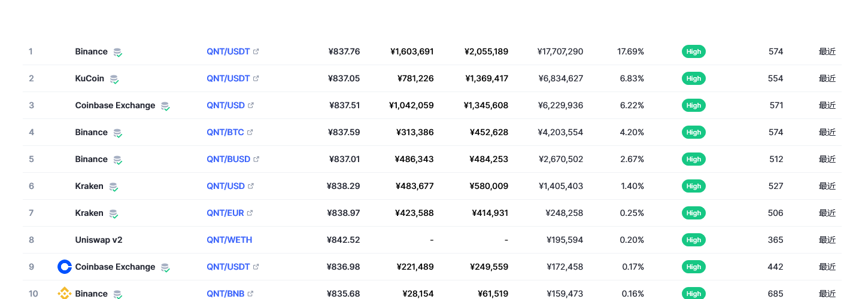
Task: Click reserves icon in the Kraken QNT/USD row
Action: [113, 187]
